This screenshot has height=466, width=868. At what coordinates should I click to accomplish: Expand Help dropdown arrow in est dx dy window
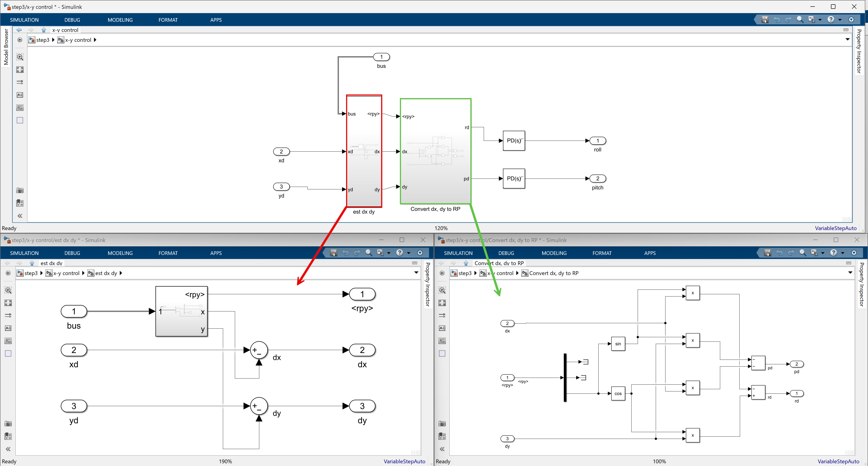[408, 253]
